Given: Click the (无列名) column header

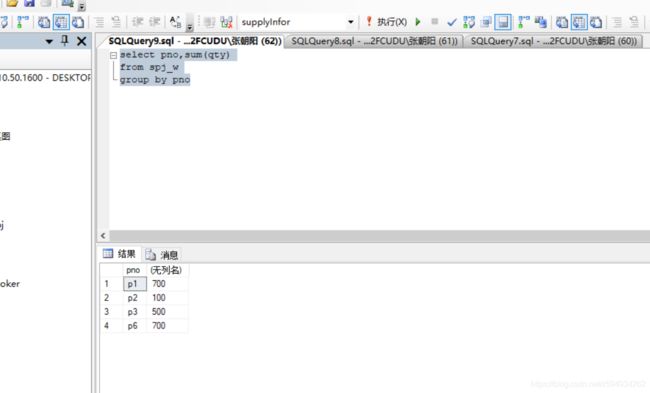Looking at the screenshot, I should point(166,270).
